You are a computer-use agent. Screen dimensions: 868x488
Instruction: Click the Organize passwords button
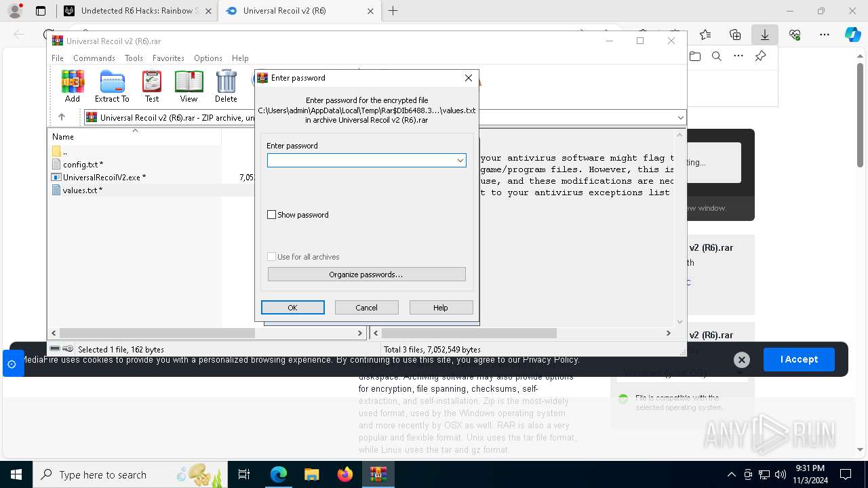point(366,274)
